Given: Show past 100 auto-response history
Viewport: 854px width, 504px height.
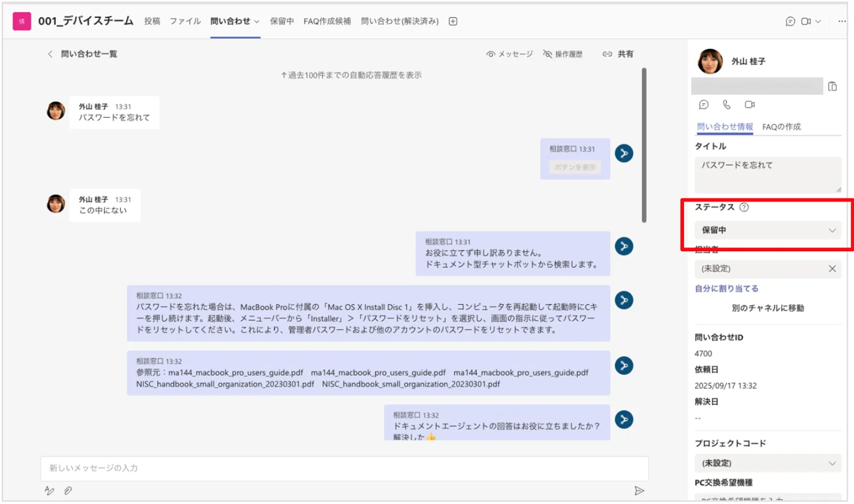Looking at the screenshot, I should pyautogui.click(x=351, y=75).
